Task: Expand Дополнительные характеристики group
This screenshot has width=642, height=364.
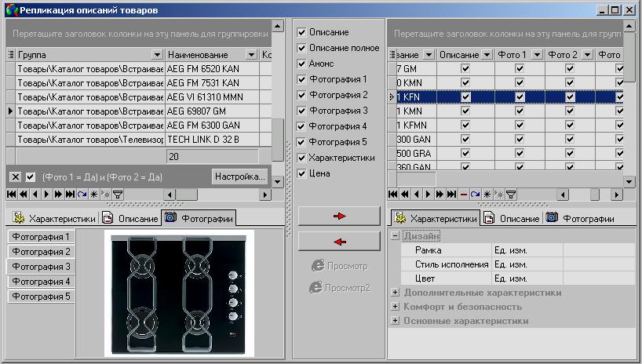Action: click(395, 293)
